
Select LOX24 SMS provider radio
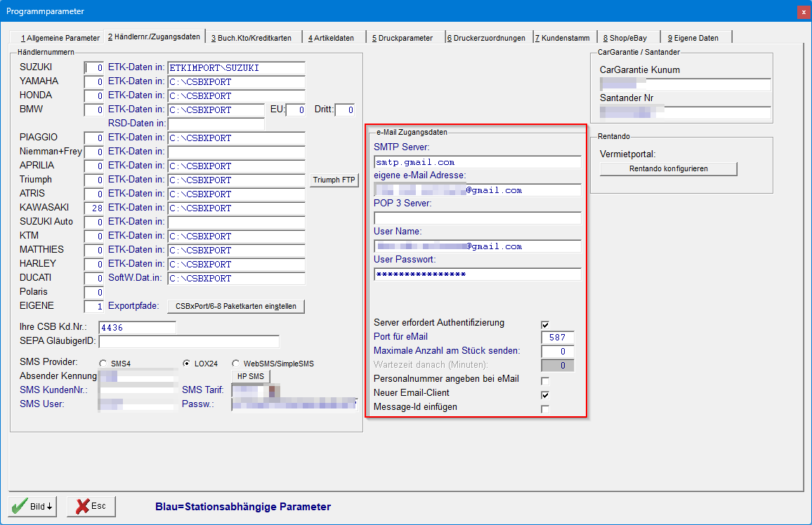tap(186, 364)
